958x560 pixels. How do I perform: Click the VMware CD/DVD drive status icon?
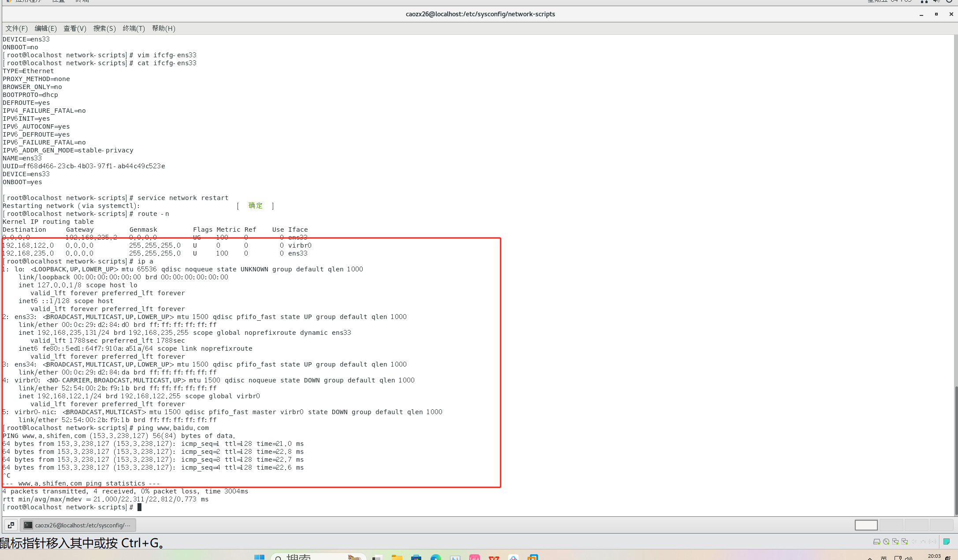point(886,541)
